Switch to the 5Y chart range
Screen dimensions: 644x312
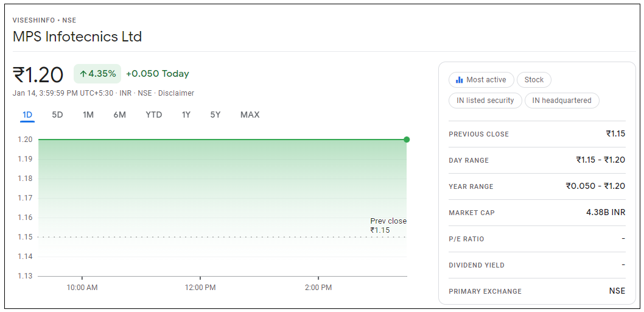pos(215,115)
